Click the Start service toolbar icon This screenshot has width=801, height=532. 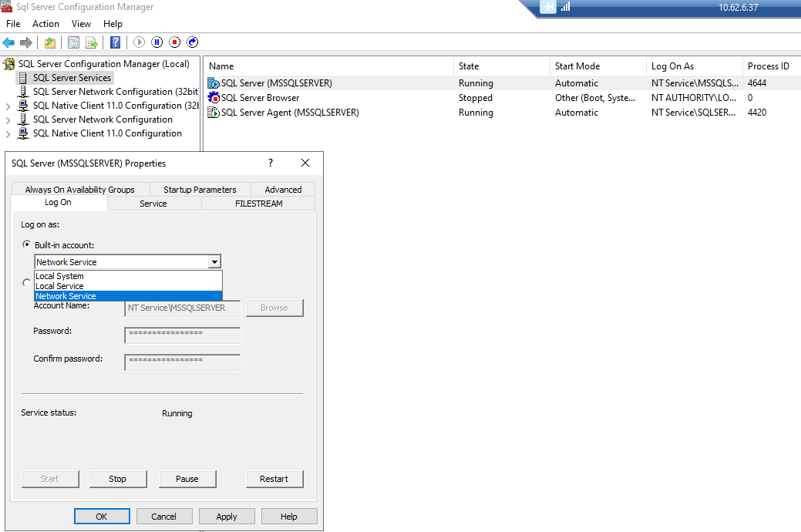(139, 42)
